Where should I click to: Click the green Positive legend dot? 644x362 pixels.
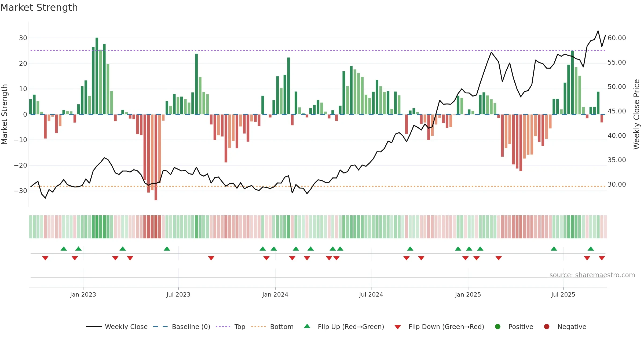498,327
